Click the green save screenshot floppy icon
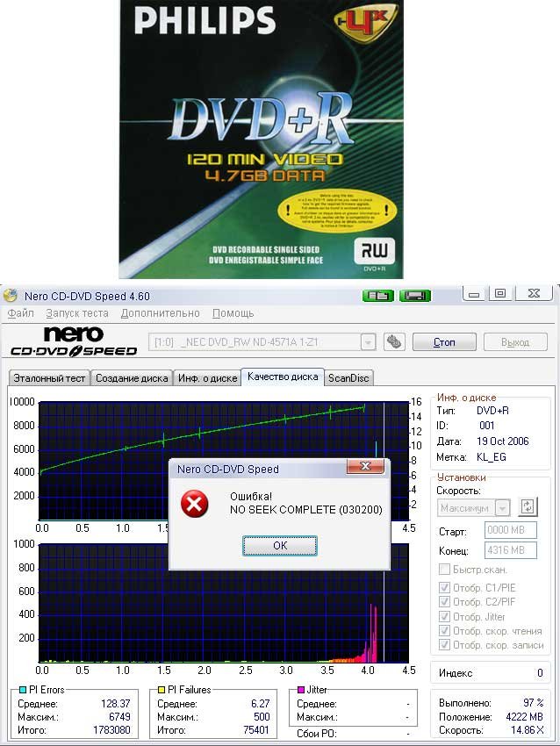 (415, 296)
